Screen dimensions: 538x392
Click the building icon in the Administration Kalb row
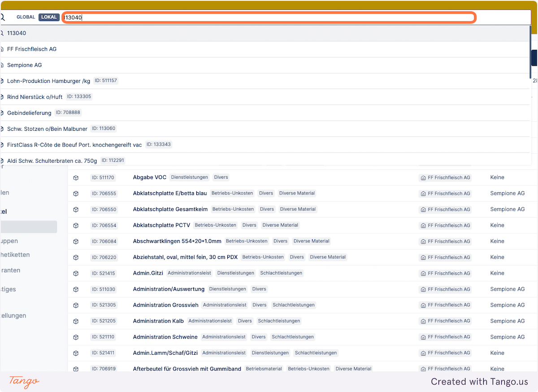tap(423, 321)
